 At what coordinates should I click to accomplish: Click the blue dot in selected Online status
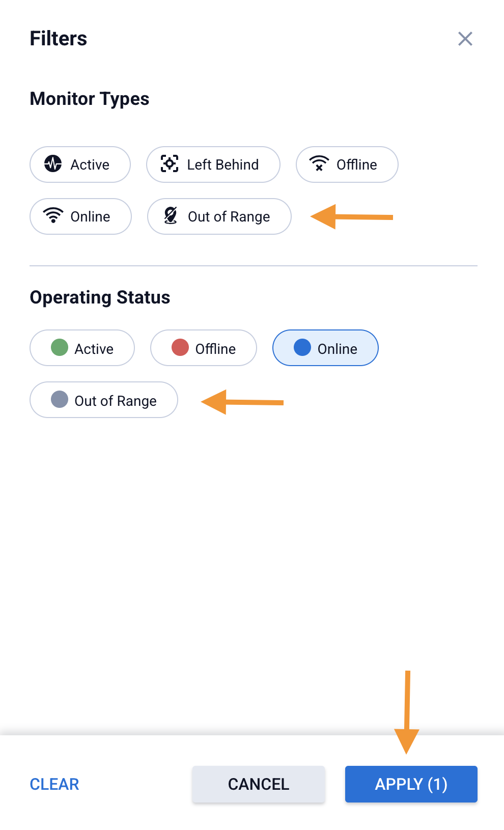click(x=302, y=348)
